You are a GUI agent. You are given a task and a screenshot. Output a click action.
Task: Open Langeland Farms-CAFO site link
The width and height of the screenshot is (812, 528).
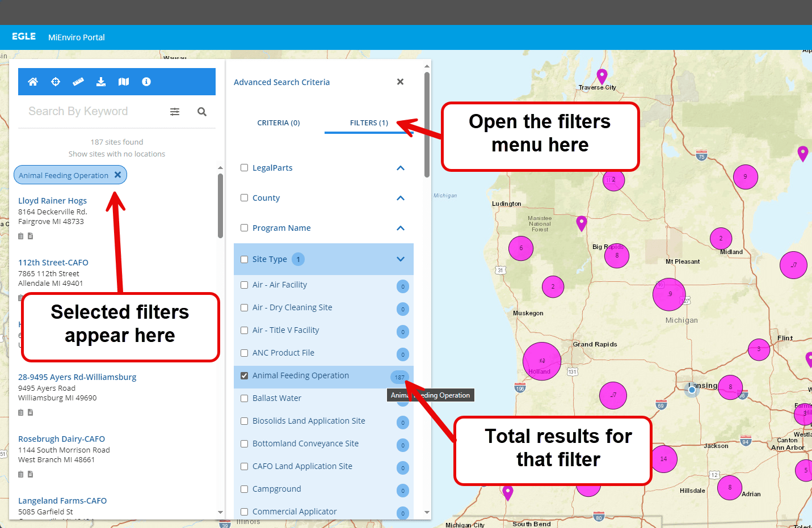[62, 501]
